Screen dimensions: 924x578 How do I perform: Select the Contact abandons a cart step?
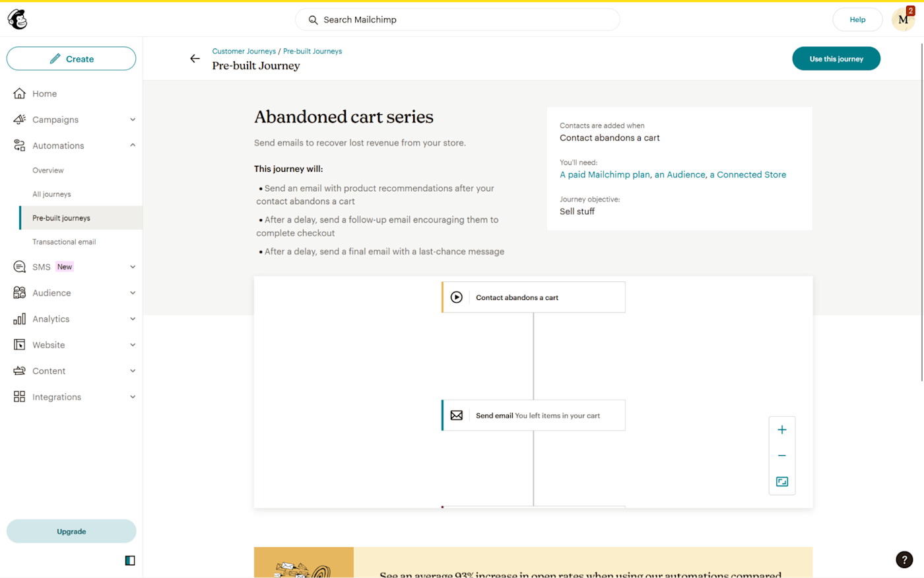(533, 297)
